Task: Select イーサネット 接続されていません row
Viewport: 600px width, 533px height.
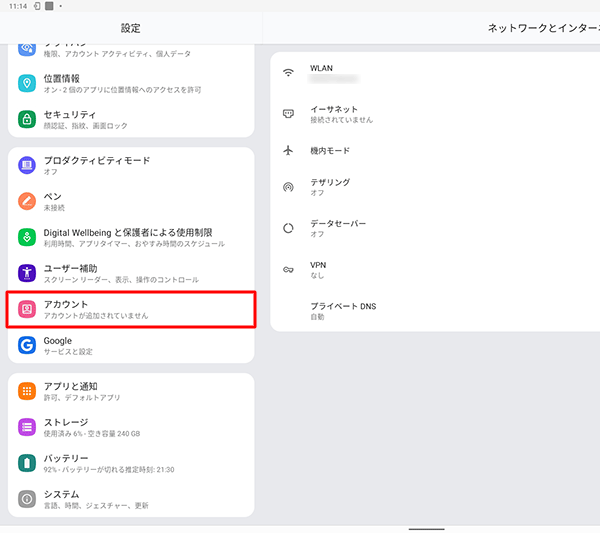Action: 435,114
